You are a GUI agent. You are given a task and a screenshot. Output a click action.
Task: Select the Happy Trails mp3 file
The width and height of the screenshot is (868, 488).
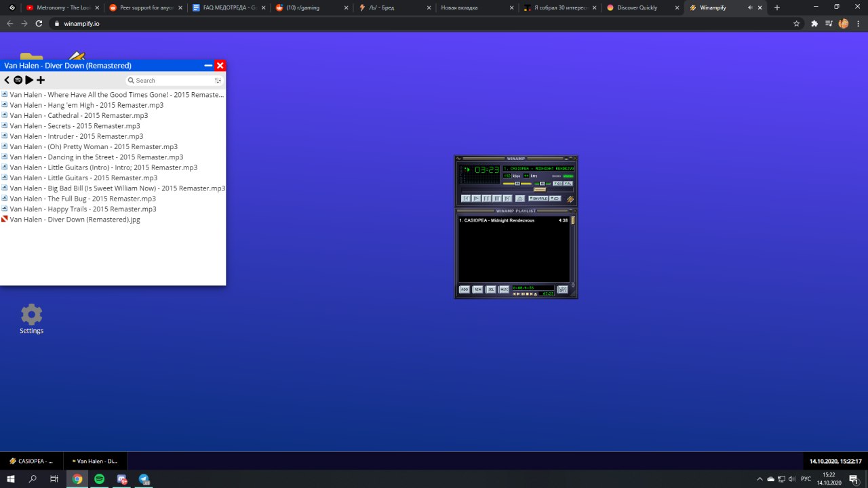[x=79, y=209]
